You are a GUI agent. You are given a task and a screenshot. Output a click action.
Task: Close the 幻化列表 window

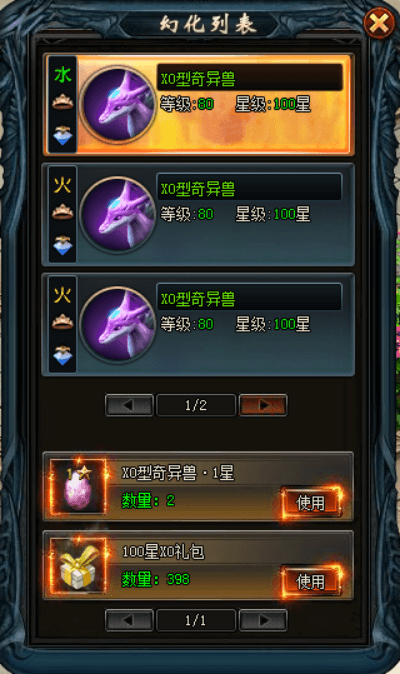point(379,23)
